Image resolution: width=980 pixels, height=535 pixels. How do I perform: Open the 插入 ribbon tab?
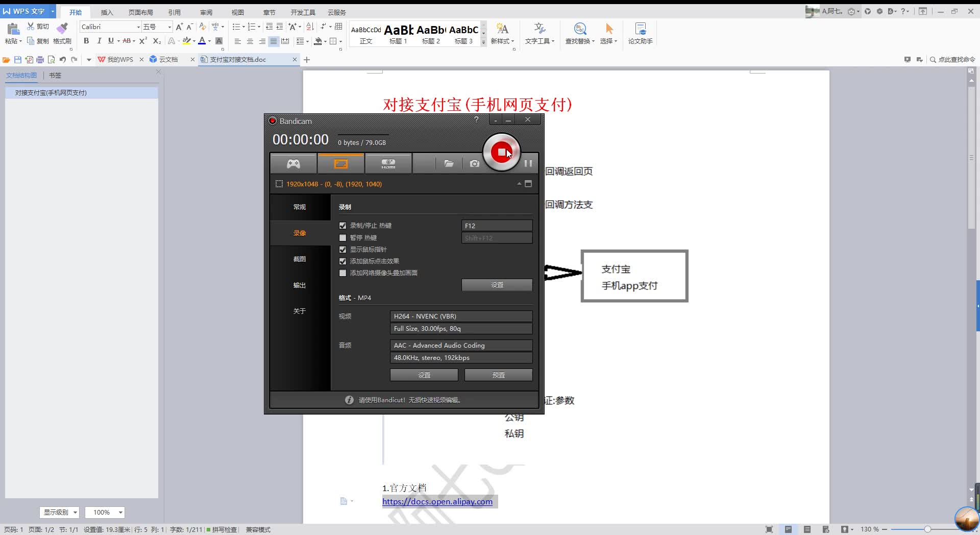click(x=107, y=12)
